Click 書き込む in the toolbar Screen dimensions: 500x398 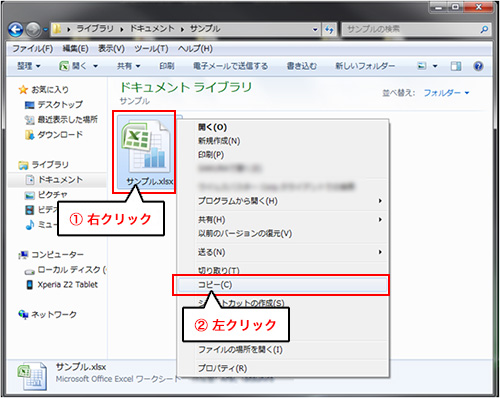tap(302, 66)
